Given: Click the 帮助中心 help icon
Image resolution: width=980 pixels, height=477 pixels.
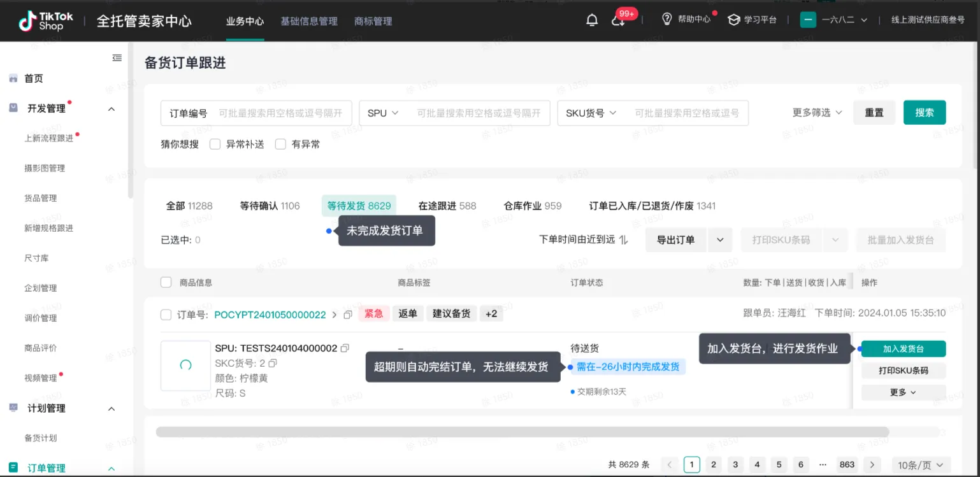Looking at the screenshot, I should point(667,19).
